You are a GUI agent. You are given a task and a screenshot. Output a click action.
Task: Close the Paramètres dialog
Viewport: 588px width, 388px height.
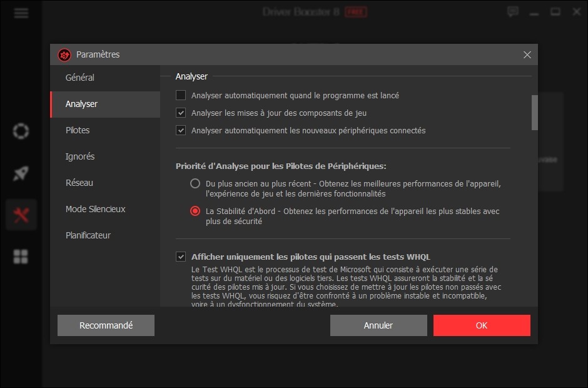[527, 55]
